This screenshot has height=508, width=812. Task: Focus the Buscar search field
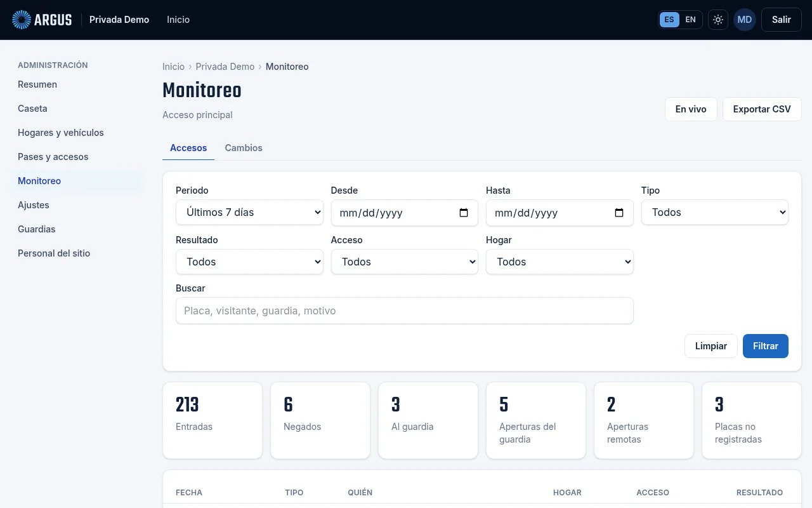tap(405, 311)
